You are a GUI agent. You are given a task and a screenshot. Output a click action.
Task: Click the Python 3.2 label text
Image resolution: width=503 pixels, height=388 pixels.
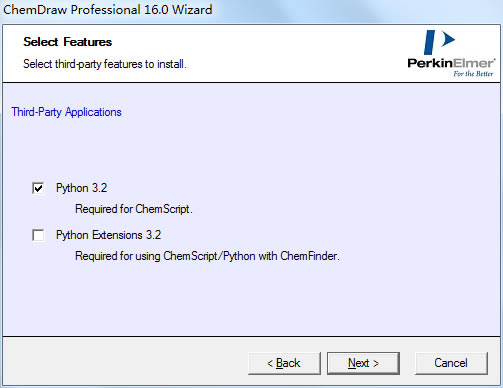pyautogui.click(x=82, y=188)
